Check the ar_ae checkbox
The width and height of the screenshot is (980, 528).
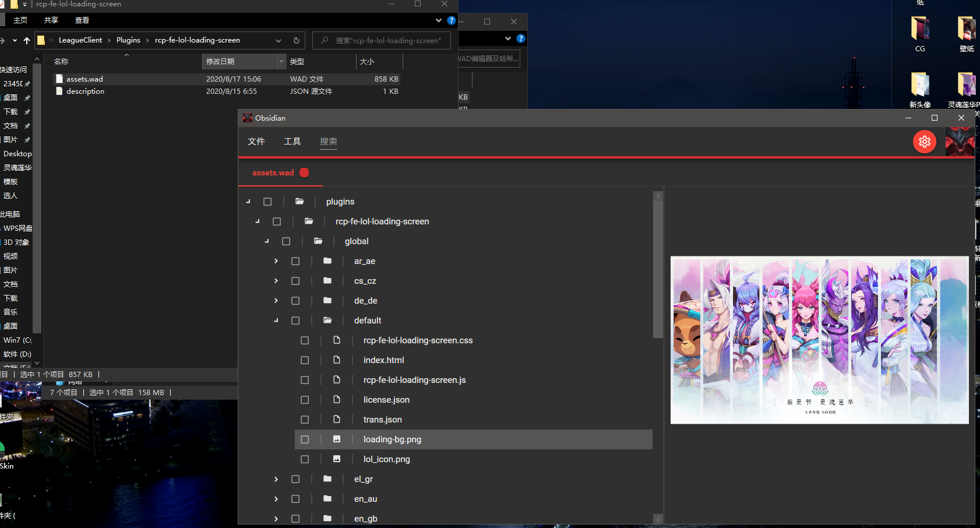(x=295, y=261)
